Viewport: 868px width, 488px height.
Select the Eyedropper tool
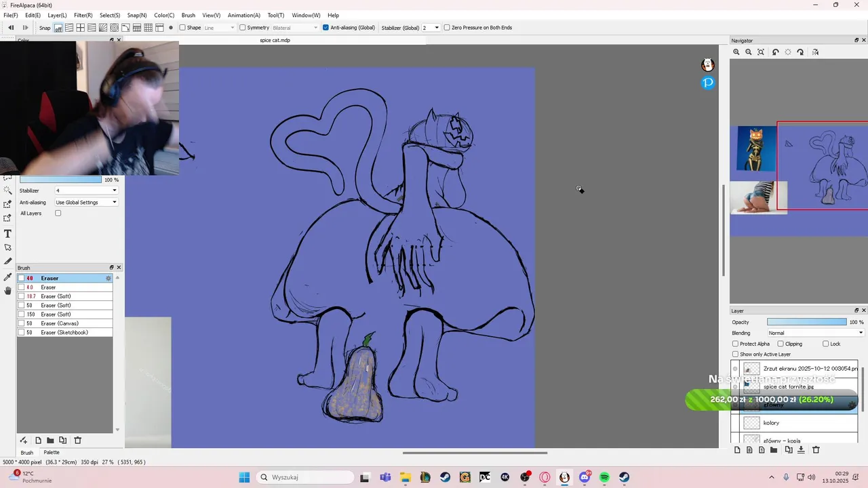tap(7, 277)
